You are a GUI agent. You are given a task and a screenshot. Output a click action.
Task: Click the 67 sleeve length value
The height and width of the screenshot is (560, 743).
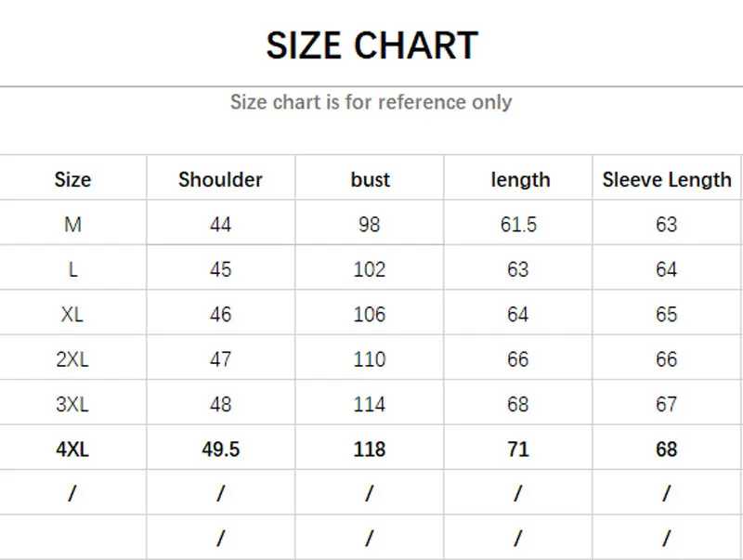click(667, 404)
